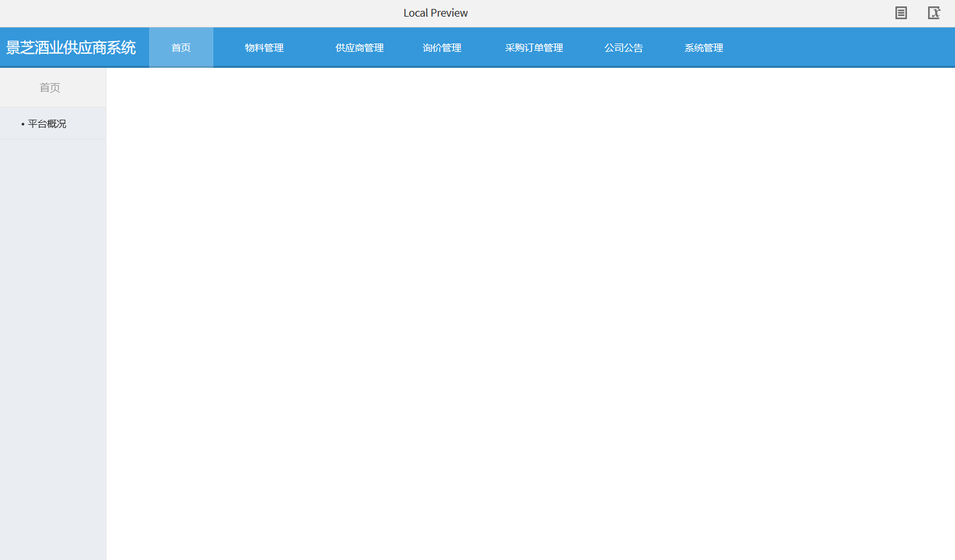Go to 询价管理 section

[442, 48]
